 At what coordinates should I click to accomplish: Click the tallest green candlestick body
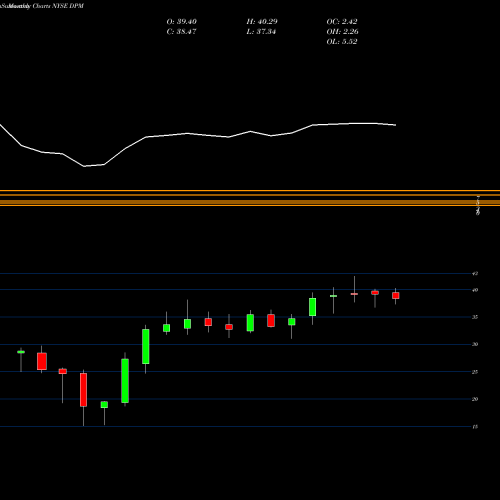(x=125, y=381)
